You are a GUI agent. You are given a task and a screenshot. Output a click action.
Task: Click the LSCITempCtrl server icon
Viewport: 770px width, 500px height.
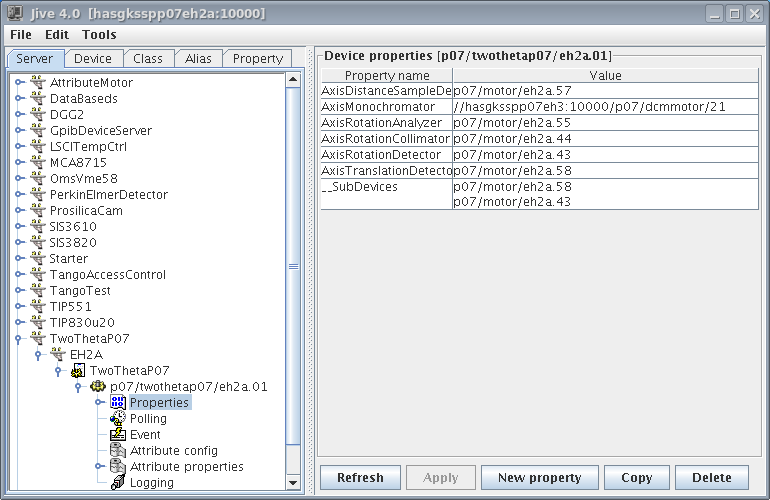coord(38,146)
